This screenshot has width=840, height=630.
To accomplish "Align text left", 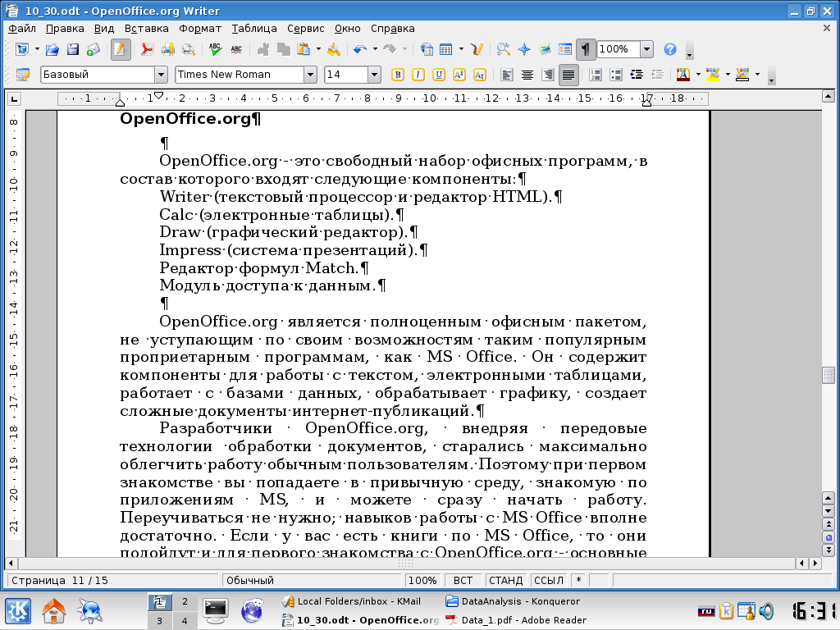I will (506, 75).
